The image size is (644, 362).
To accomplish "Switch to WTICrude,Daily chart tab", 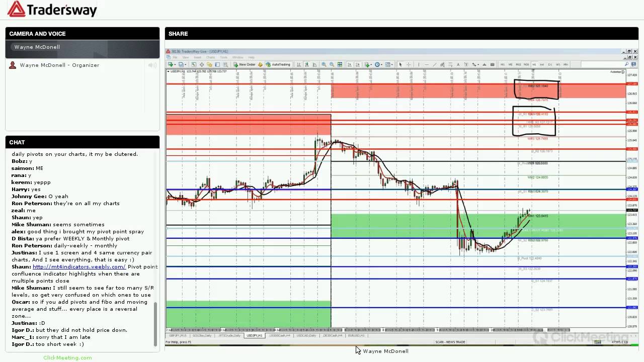I will tap(229, 335).
